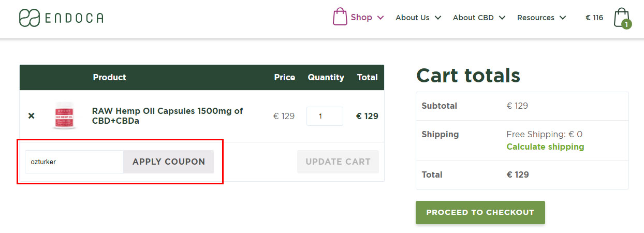Click the Update Cart button
The width and height of the screenshot is (644, 233).
click(x=338, y=162)
